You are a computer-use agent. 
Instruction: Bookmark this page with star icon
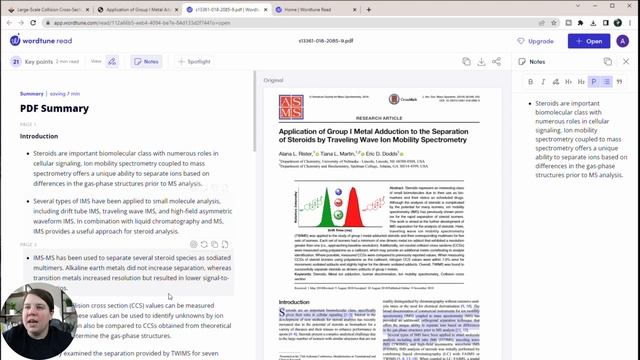point(554,23)
